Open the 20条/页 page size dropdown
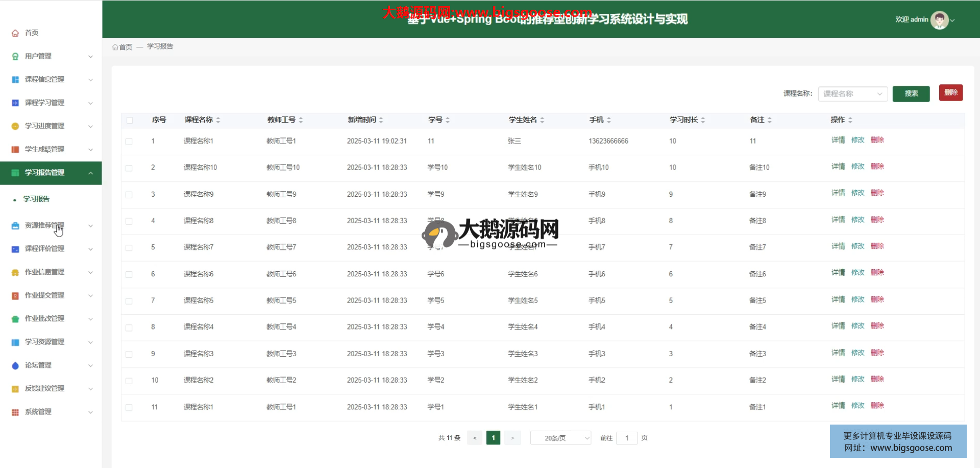Image resolution: width=980 pixels, height=468 pixels. [x=560, y=438]
